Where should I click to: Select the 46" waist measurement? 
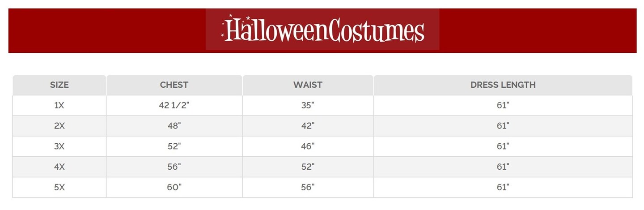coord(308,146)
